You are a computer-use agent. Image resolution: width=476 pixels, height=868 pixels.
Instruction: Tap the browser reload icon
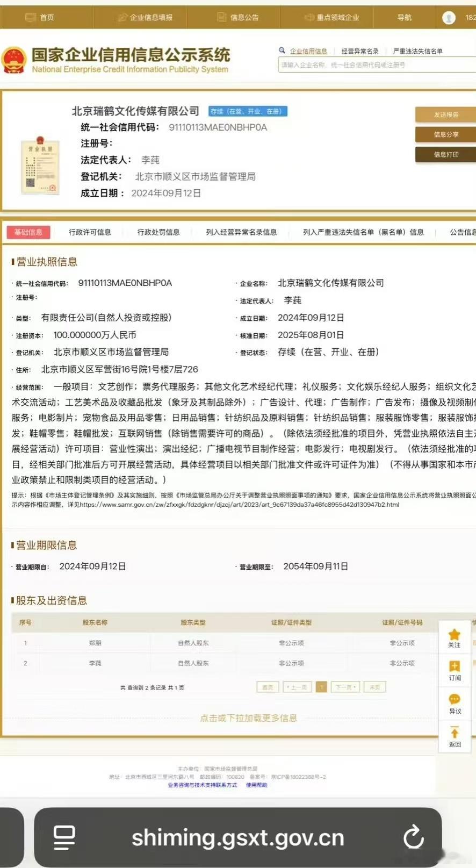point(414,837)
